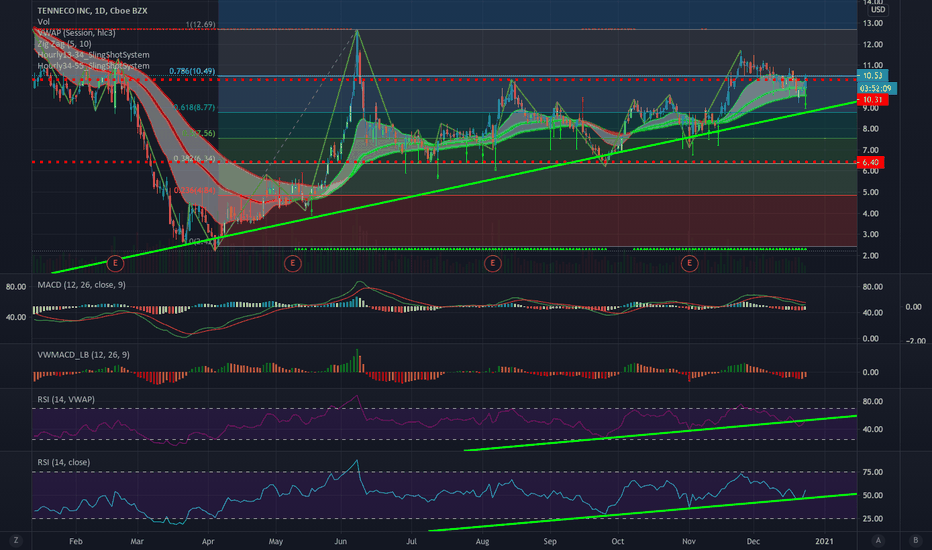The height and width of the screenshot is (550, 932).
Task: Select the RSI (14, close) legend
Action: point(64,463)
